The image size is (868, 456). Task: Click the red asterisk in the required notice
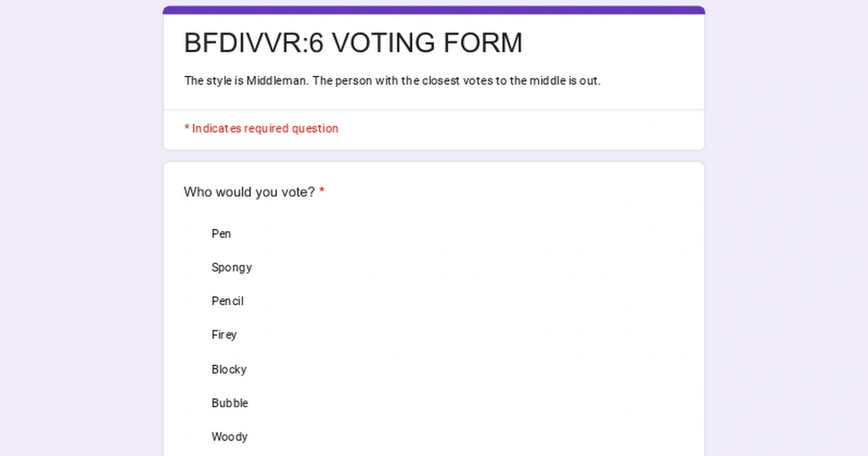tap(187, 128)
